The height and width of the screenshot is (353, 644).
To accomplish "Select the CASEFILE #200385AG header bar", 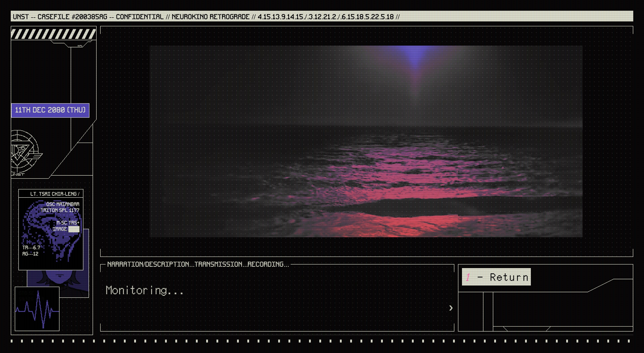I will point(205,17).
